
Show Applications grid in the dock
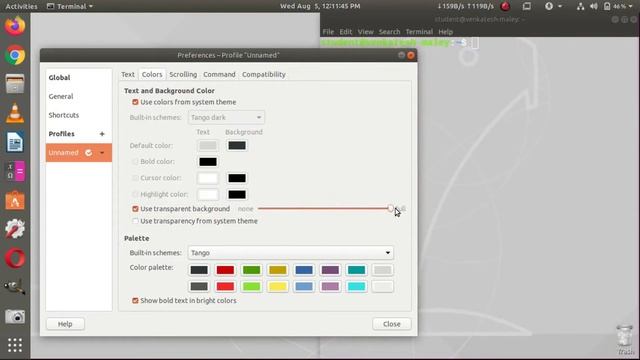15,345
